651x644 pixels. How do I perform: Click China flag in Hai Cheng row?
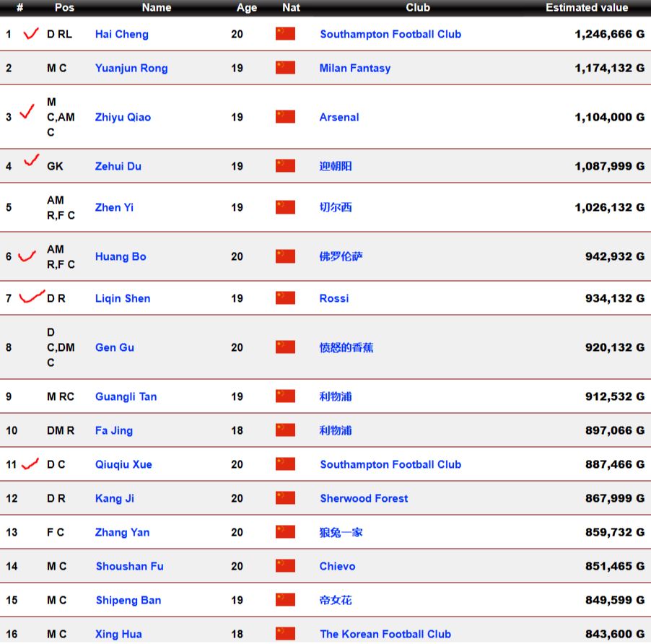285,34
